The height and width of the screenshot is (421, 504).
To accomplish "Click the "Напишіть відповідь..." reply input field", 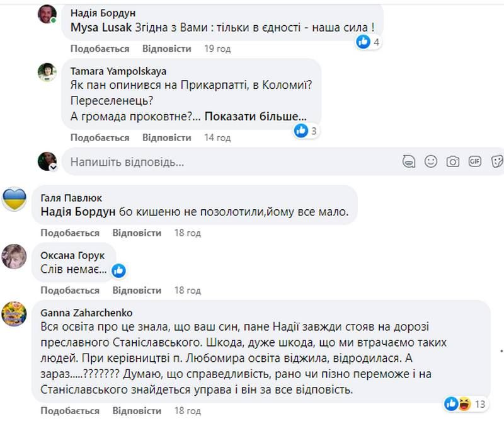I will pyautogui.click(x=157, y=161).
